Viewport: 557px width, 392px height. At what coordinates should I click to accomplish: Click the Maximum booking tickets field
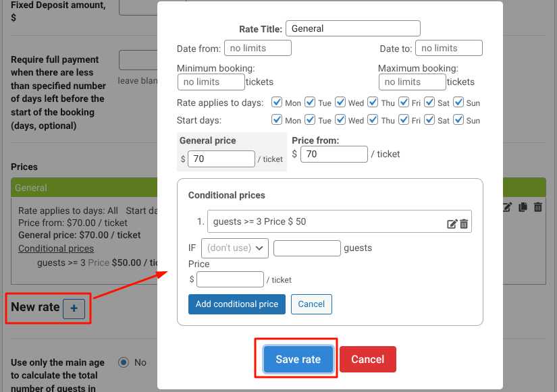412,82
